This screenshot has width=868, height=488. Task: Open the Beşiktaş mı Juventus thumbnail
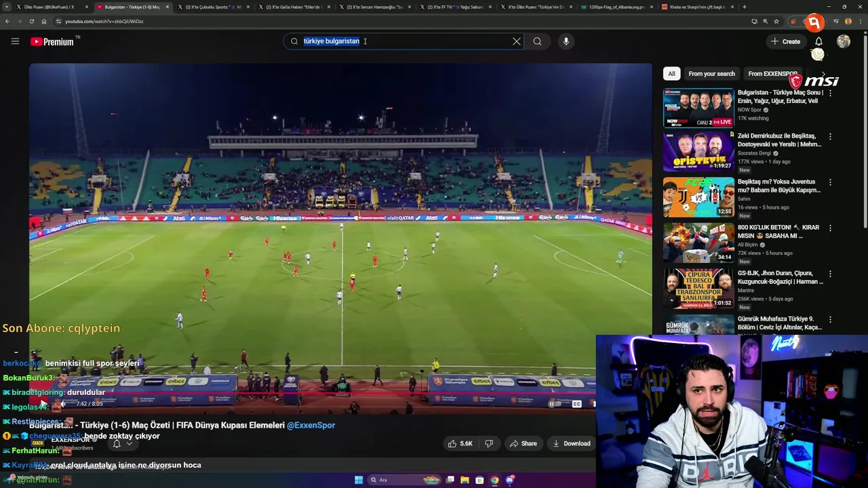tap(698, 197)
